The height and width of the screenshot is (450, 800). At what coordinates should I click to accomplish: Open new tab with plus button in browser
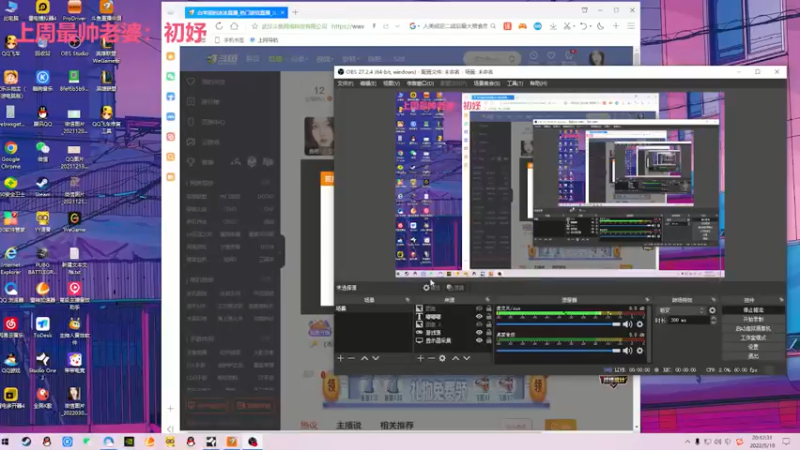point(295,12)
